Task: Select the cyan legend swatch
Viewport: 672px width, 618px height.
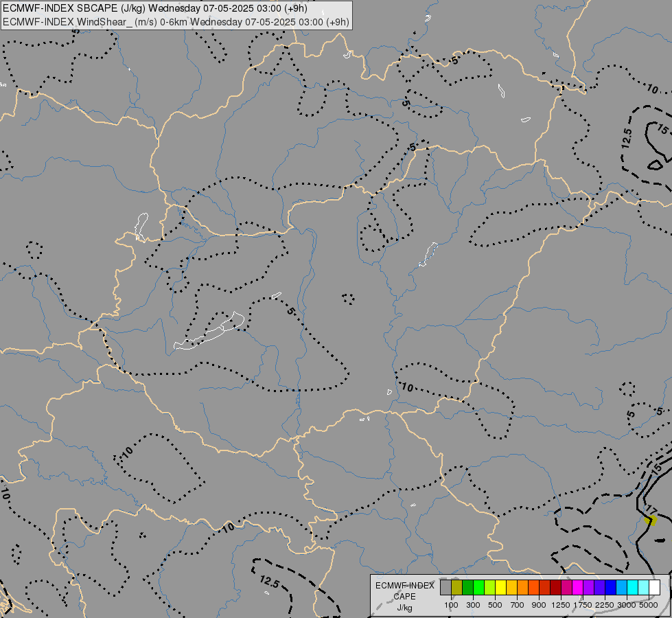Action: click(633, 587)
